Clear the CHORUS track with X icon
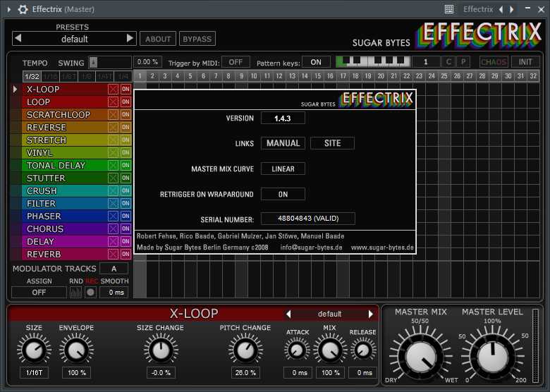The height and width of the screenshot is (392, 550). 113,228
